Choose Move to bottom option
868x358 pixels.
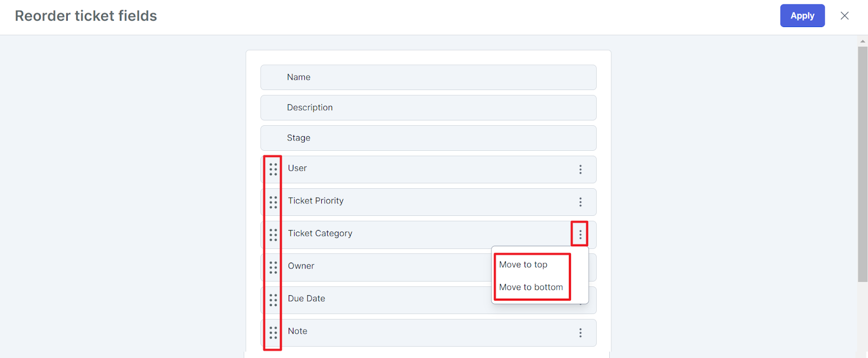(x=531, y=287)
